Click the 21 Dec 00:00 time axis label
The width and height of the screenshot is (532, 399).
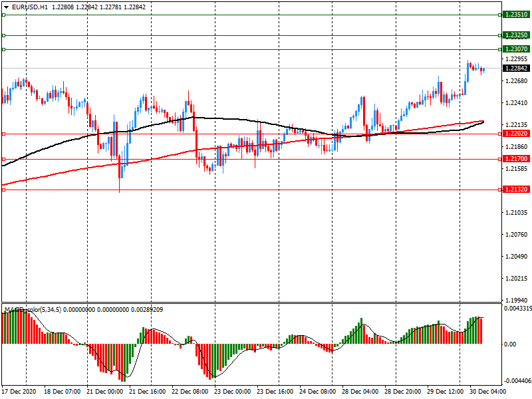point(105,392)
